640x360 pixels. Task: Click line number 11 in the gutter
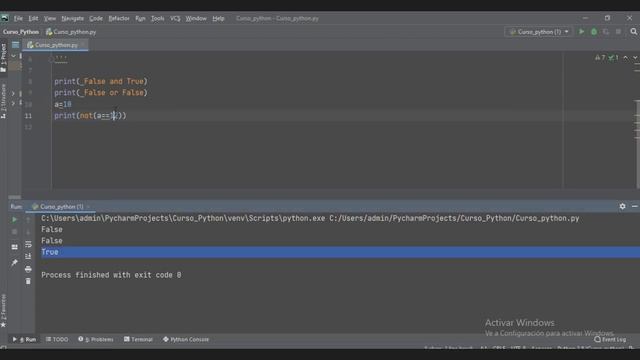click(x=28, y=116)
